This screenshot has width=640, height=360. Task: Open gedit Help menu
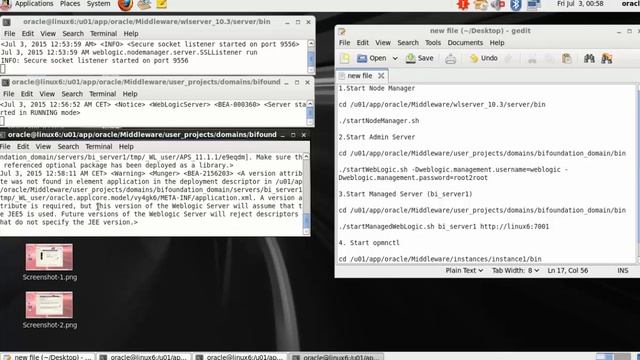click(x=497, y=42)
